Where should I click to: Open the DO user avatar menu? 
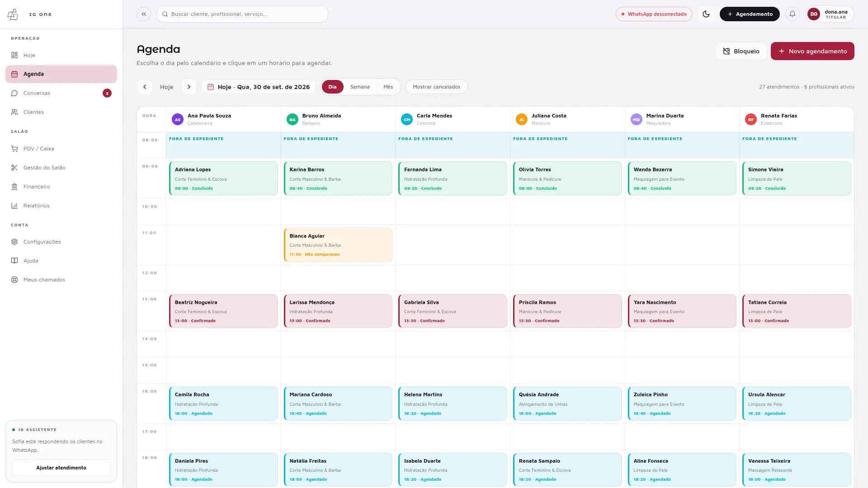(x=814, y=14)
